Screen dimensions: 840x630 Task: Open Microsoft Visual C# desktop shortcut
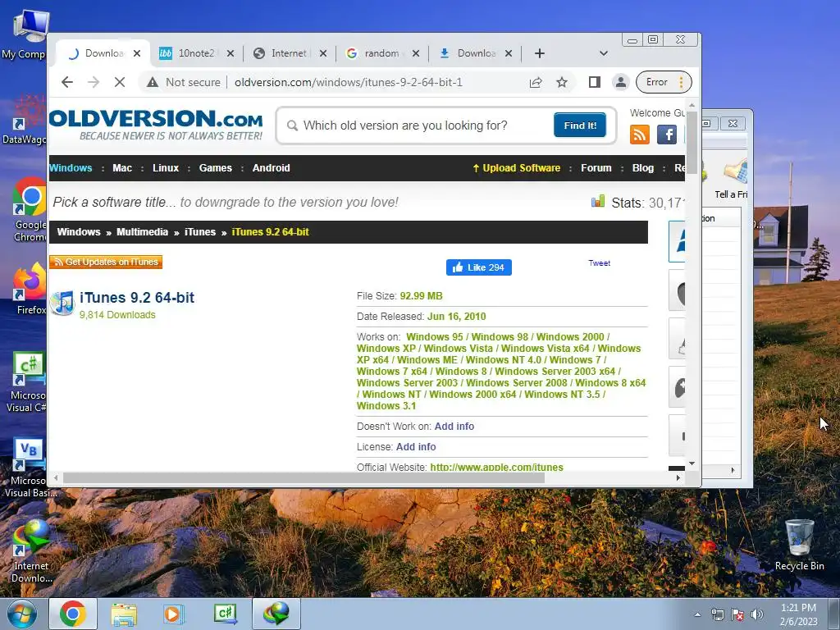(x=27, y=382)
